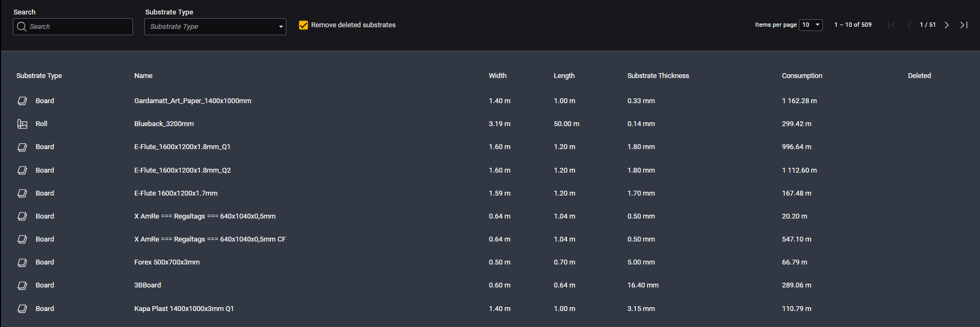Uncheck Remove deleted substrates checkbox
This screenshot has height=327, width=980.
click(304, 25)
